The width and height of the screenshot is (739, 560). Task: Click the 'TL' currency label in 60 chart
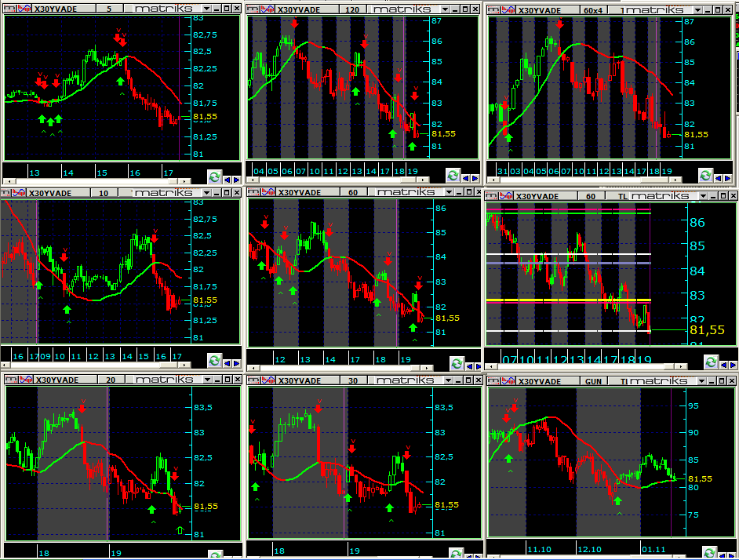[x=622, y=196]
